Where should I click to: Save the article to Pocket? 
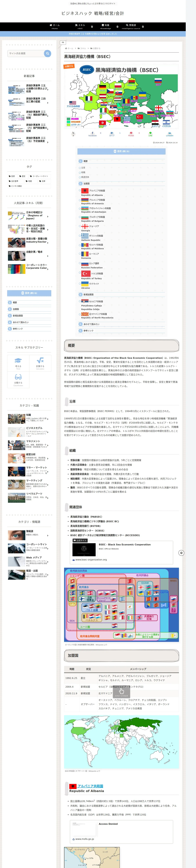click(131, 134)
